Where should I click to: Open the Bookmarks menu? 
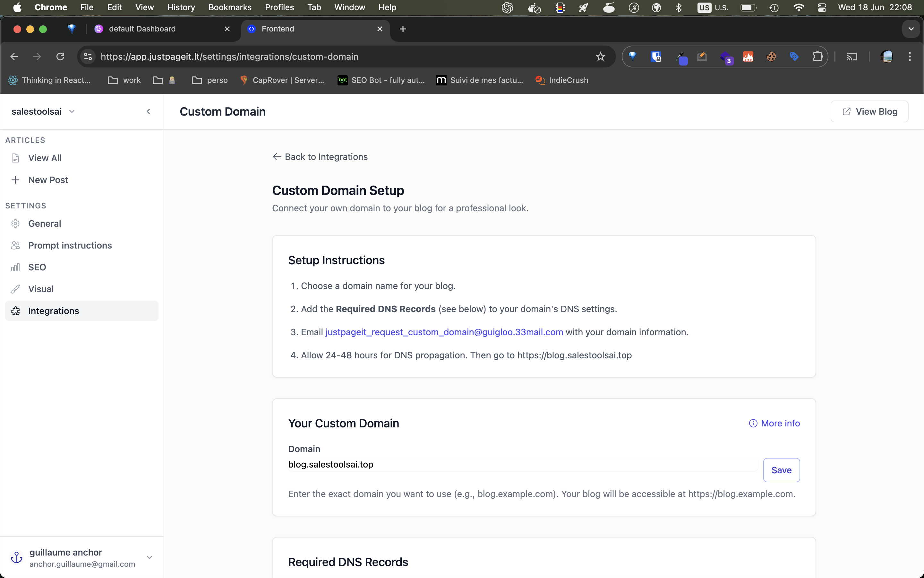[x=230, y=7]
